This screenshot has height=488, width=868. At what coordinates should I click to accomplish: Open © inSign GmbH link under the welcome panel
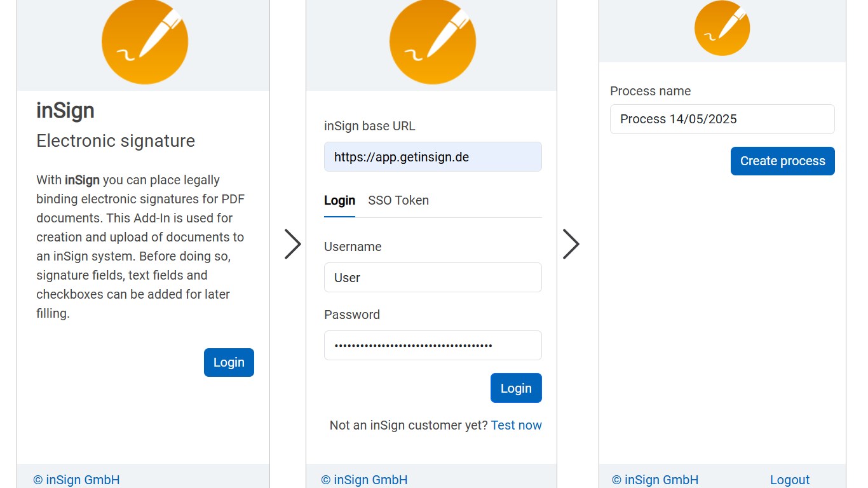[76, 480]
